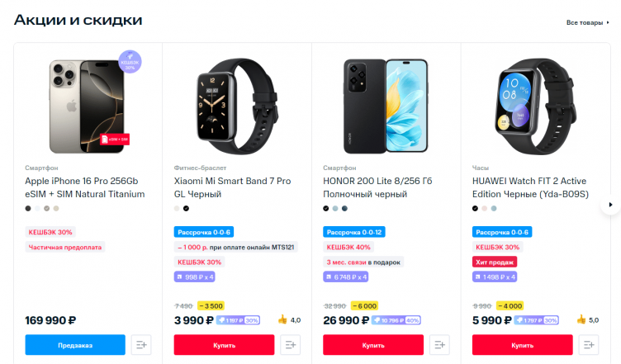Viewport: 621px width, 364px height.
Task: Click the Xiaomi band thumbs-up rating icon
Action: coord(282,320)
